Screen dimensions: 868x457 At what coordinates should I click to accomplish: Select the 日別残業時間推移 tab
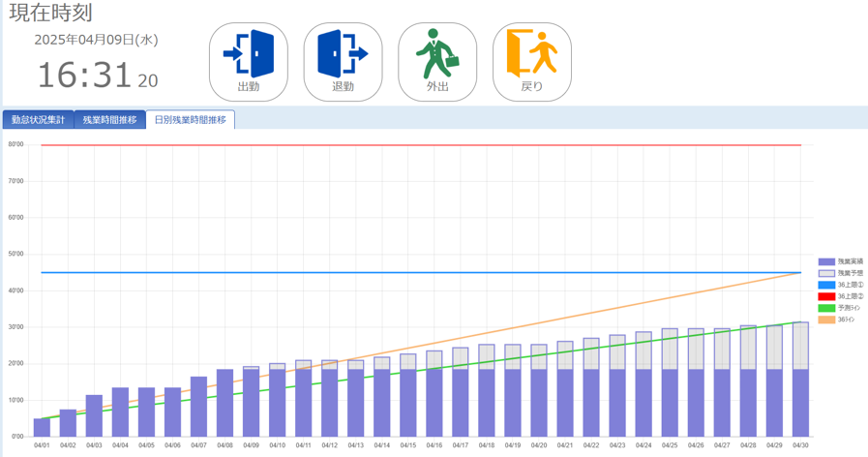tap(190, 120)
